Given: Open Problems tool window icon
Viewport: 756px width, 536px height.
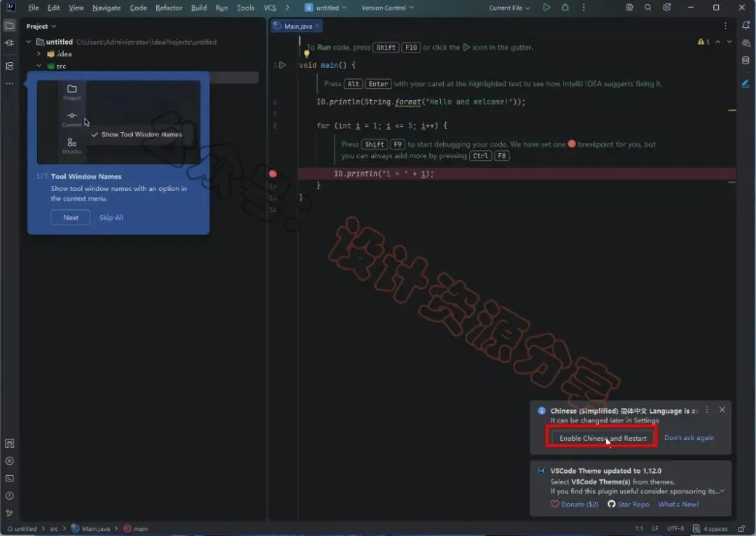Looking at the screenshot, I should (10, 496).
